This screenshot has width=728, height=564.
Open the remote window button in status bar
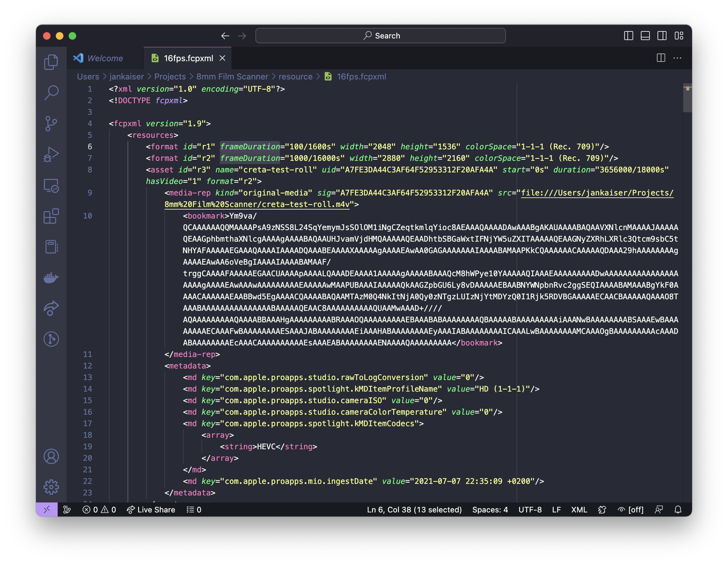pos(47,510)
